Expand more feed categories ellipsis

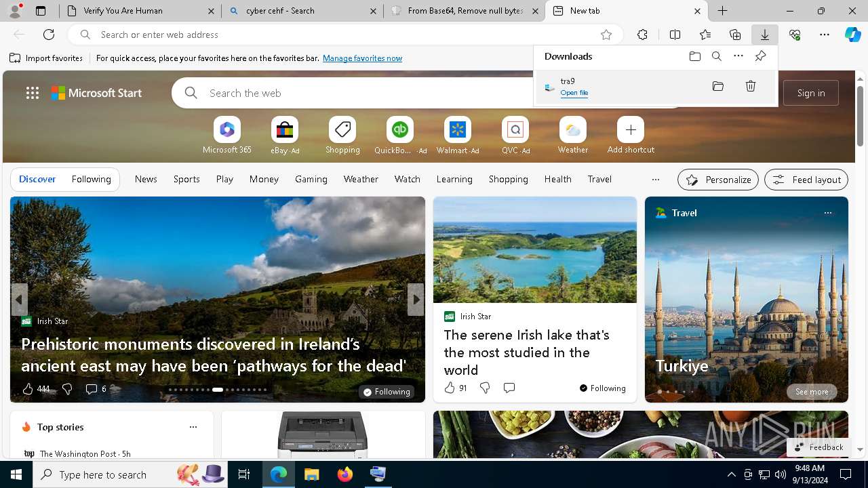pyautogui.click(x=655, y=180)
